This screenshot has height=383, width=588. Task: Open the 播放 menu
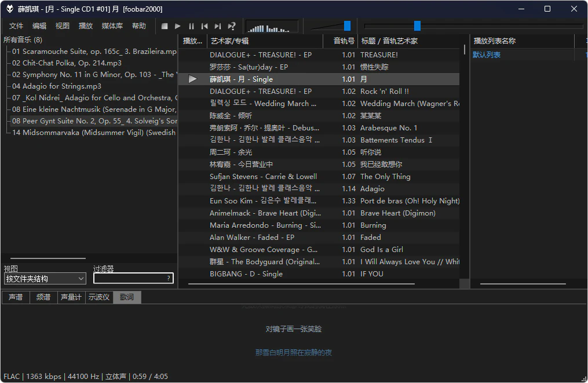pyautogui.click(x=86, y=26)
